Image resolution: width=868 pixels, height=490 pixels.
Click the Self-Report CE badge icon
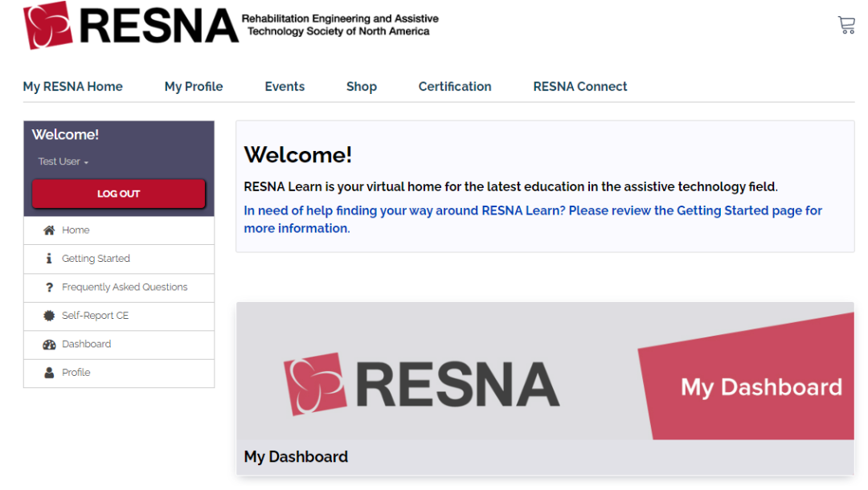pyautogui.click(x=49, y=316)
